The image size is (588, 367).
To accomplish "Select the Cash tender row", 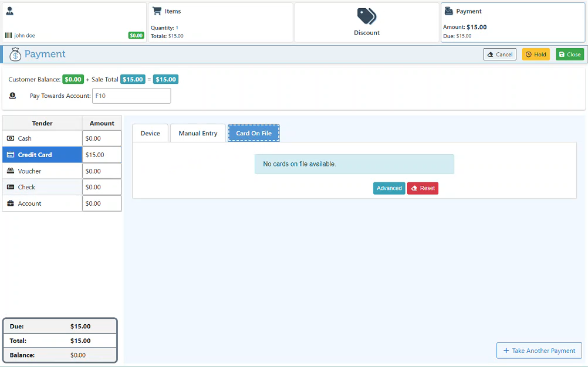I will coord(42,138).
